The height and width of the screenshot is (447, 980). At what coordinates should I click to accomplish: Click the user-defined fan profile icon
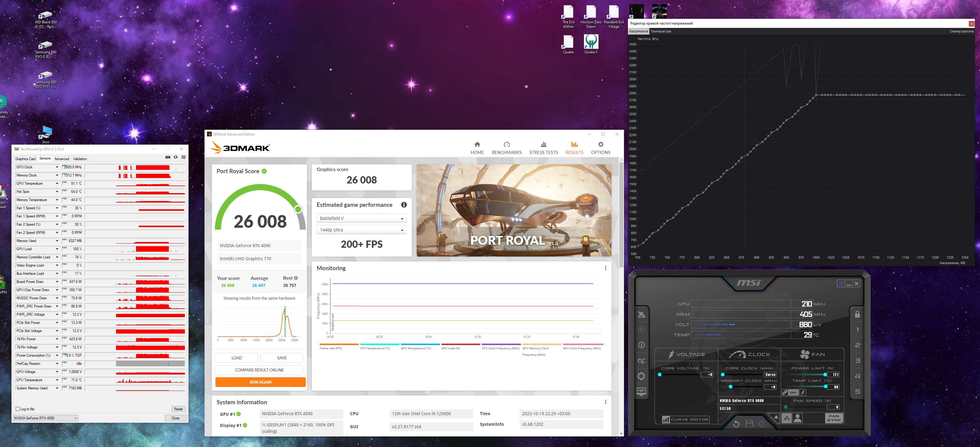coord(798,418)
